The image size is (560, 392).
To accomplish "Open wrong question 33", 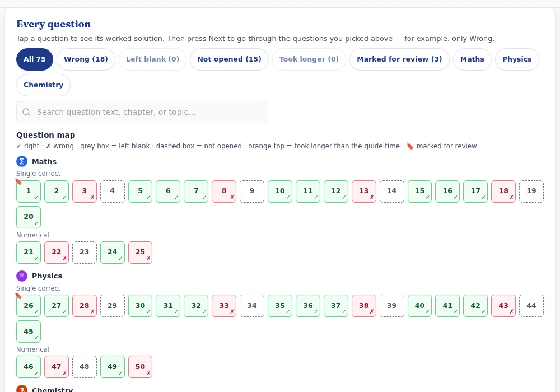I will point(224,306).
